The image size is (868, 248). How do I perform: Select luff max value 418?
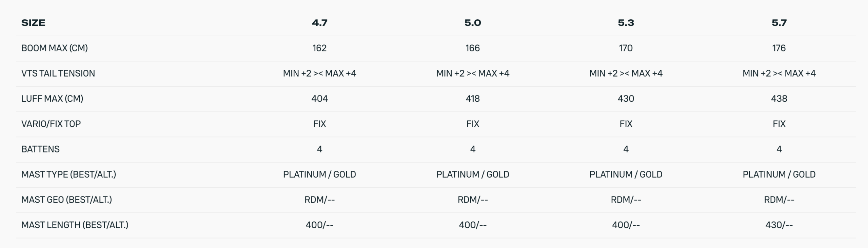coord(473,99)
